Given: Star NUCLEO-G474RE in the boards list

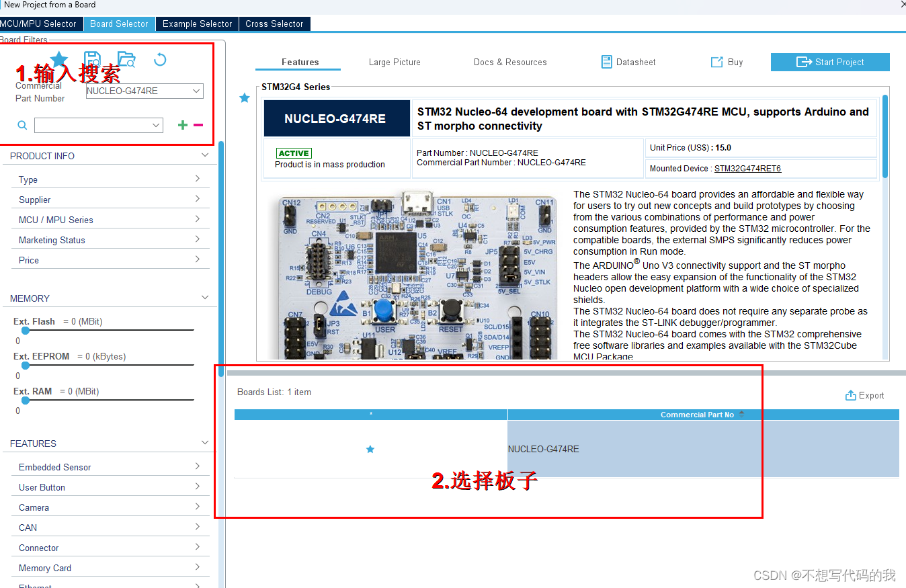Looking at the screenshot, I should 370,449.
